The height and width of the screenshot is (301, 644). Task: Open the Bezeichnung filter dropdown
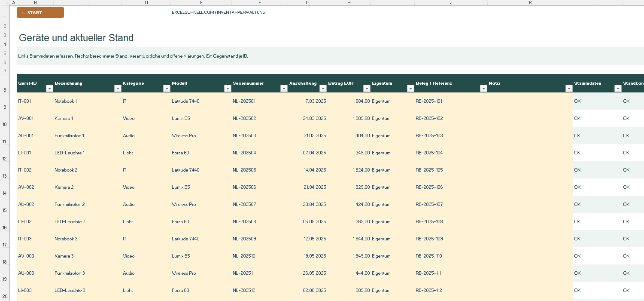pos(118,88)
